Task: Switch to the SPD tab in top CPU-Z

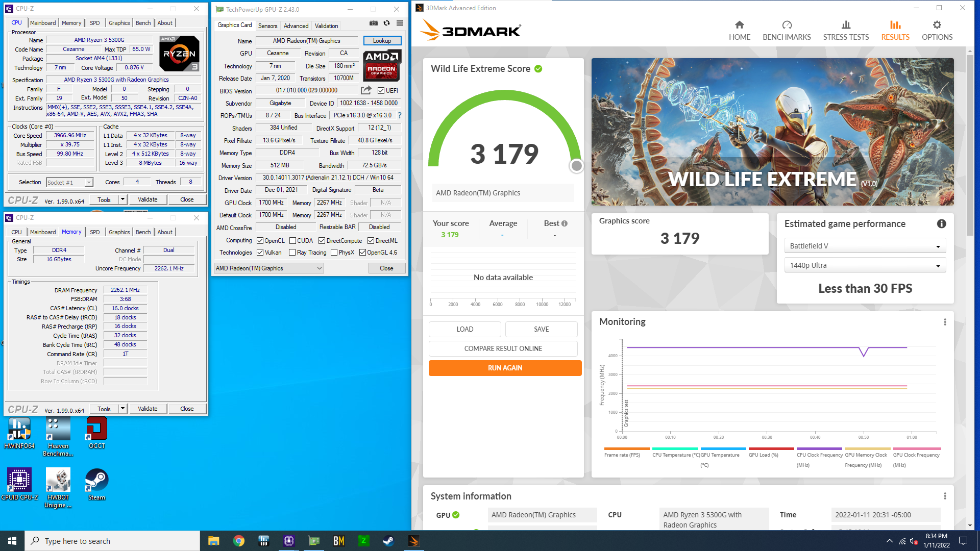Action: coord(95,23)
